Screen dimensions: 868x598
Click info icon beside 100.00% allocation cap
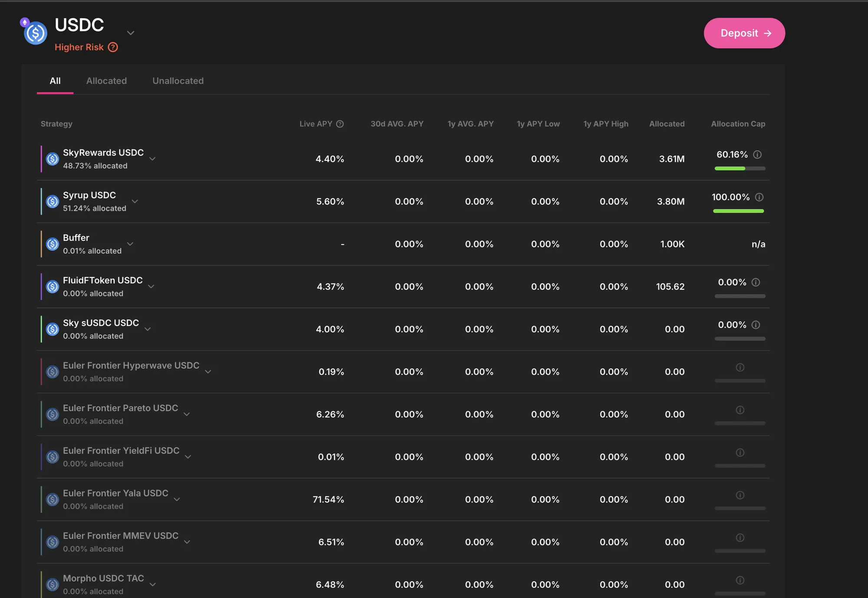(759, 197)
